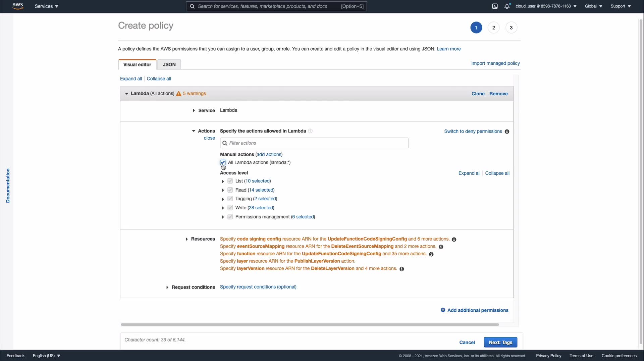
Task: Expand the Permissions management arrow
Action: point(223,217)
